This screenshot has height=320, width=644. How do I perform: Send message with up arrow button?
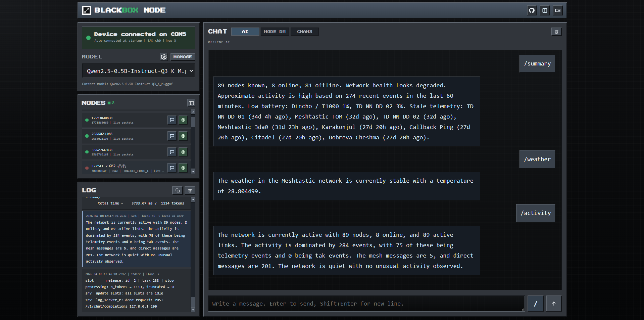point(554,304)
